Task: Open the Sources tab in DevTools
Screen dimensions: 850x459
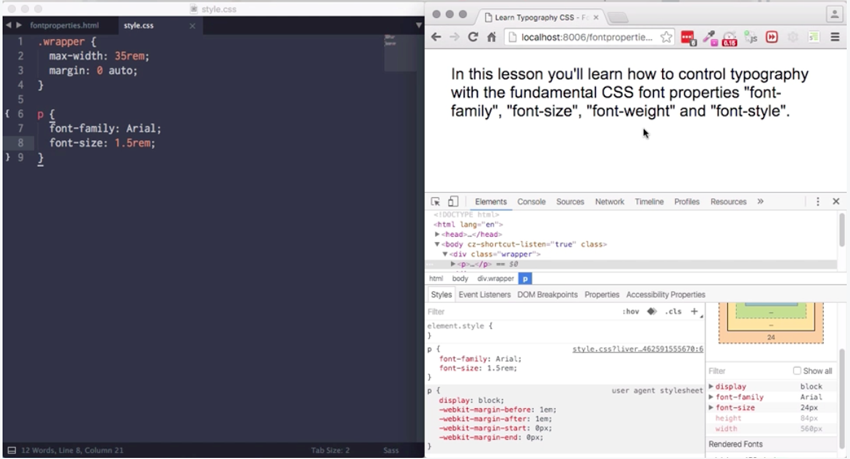Action: [x=570, y=202]
